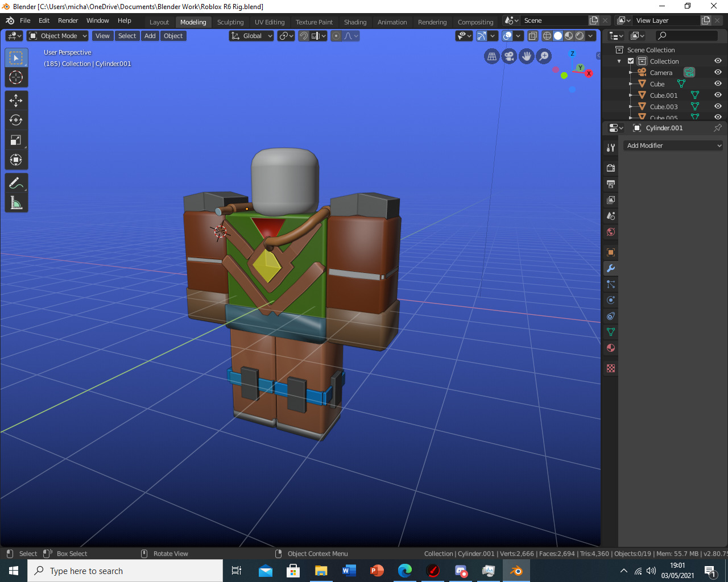Select the Transform tool
The image size is (728, 582).
(16, 160)
